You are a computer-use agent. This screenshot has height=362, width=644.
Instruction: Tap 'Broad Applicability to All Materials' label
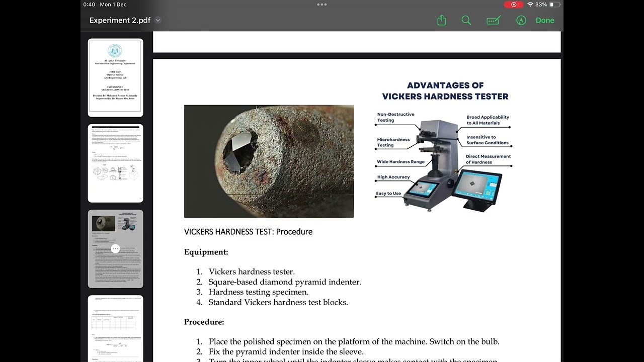tap(488, 120)
